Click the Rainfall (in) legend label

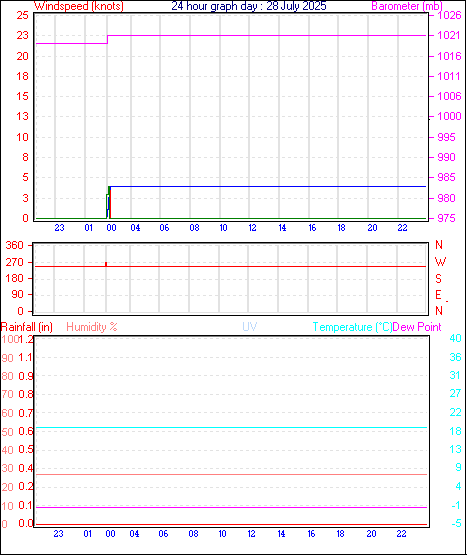point(27,327)
